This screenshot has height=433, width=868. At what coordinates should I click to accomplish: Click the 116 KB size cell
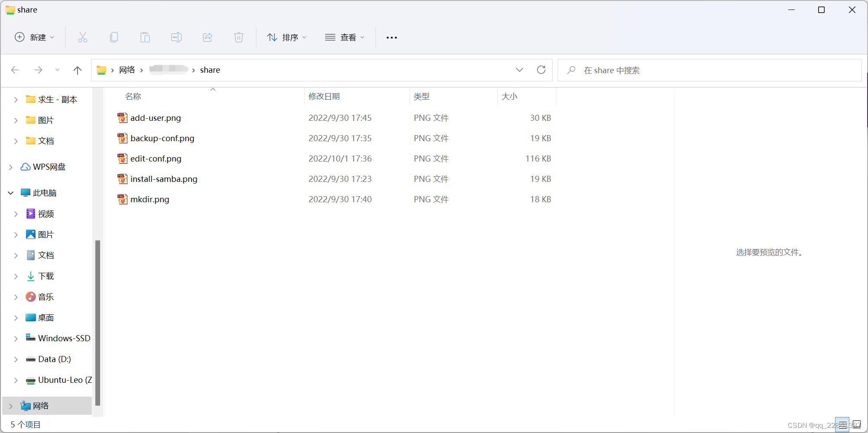[538, 158]
